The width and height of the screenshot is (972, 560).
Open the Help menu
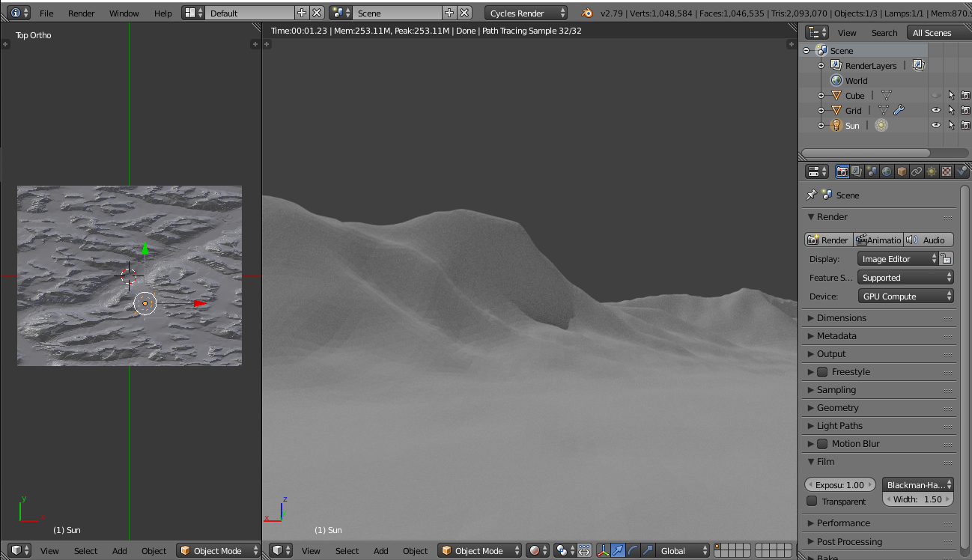tap(163, 13)
